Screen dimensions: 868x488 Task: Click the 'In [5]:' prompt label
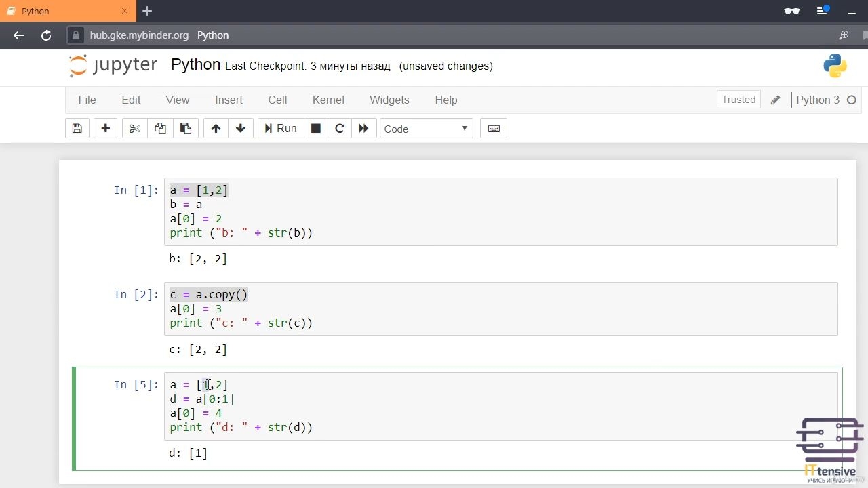pyautogui.click(x=136, y=385)
